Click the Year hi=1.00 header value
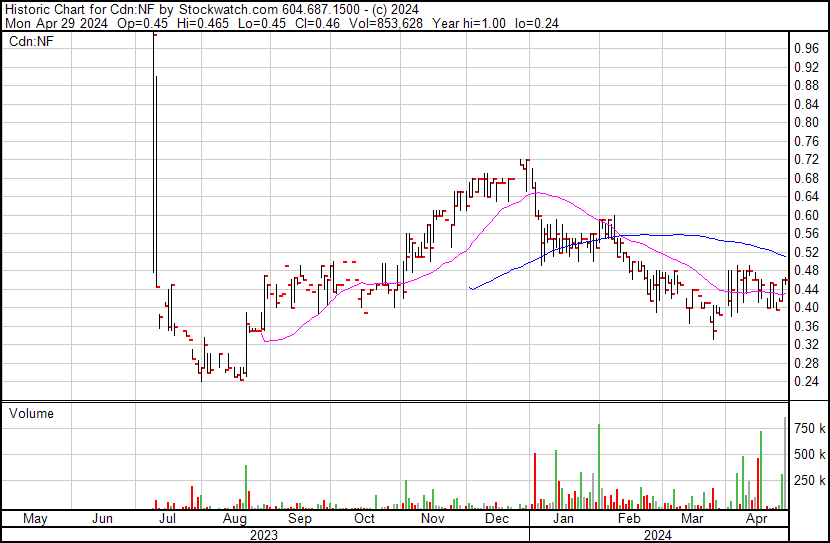Screen dimensions: 830x543 [469, 23]
